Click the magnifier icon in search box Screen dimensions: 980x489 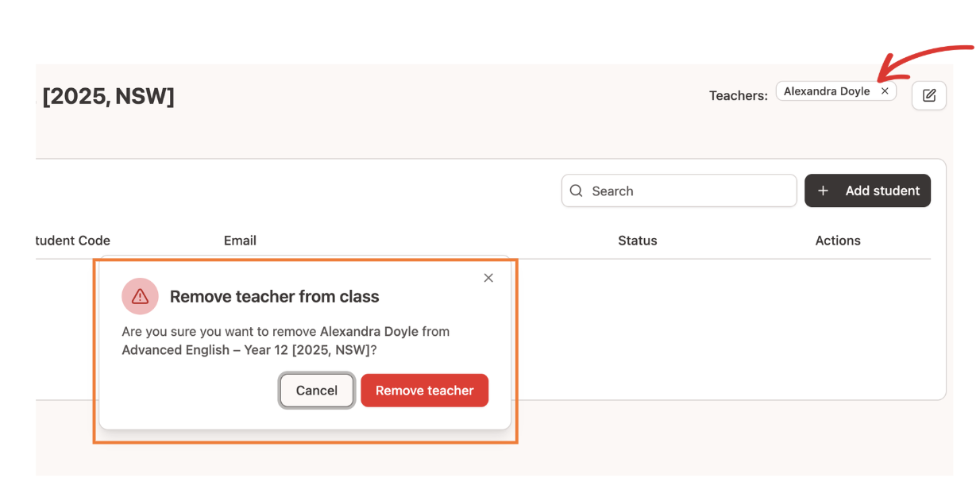577,191
